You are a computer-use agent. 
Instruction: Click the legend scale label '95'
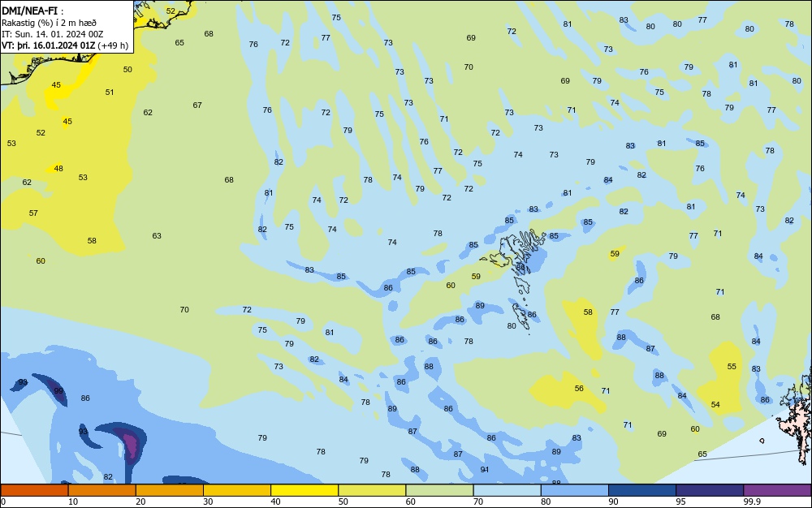[680, 502]
